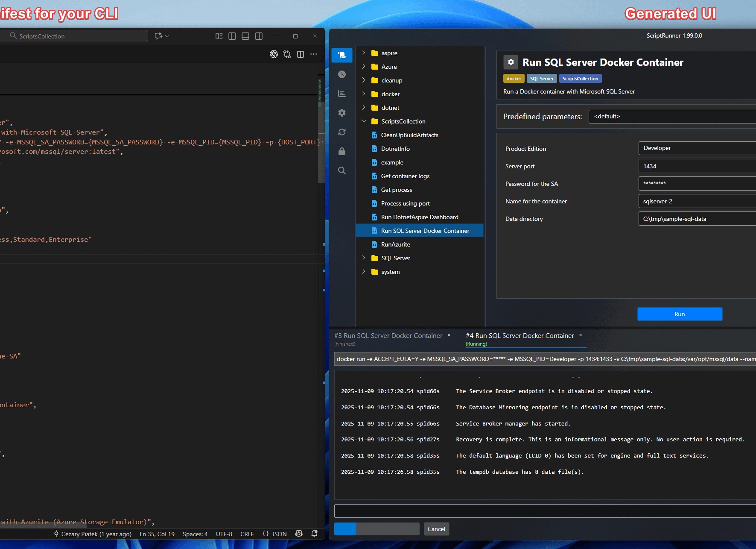This screenshot has width=756, height=549.
Task: Open the execution history clock icon
Action: pyautogui.click(x=342, y=74)
